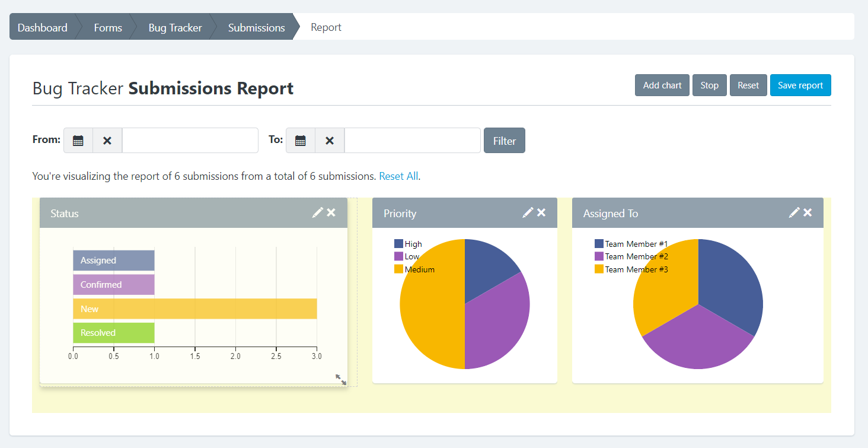Image resolution: width=868 pixels, height=448 pixels.
Task: Click the Status chart resize handle
Action: tap(341, 380)
